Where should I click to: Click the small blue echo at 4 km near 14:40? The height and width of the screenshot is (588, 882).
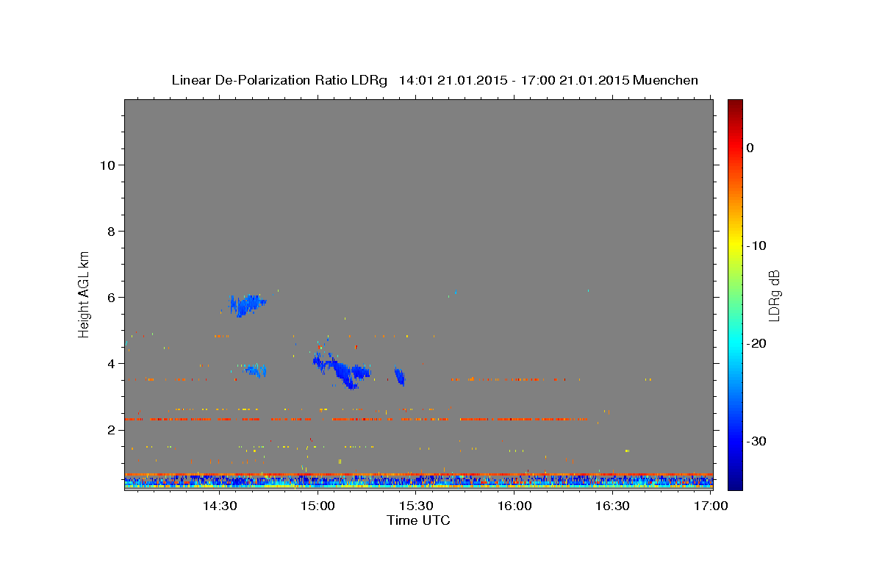(x=255, y=370)
